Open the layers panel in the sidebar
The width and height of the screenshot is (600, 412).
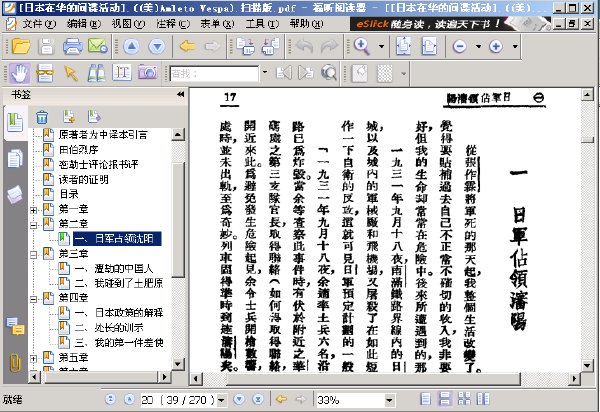[15, 194]
